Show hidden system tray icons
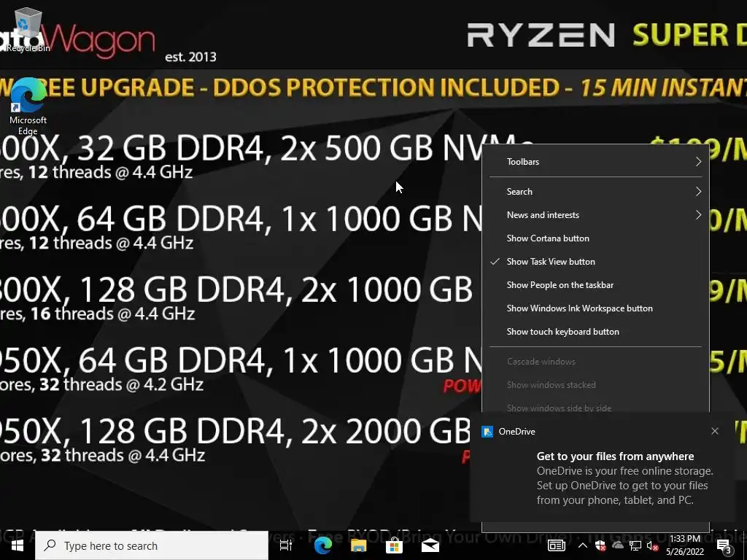 (x=582, y=545)
